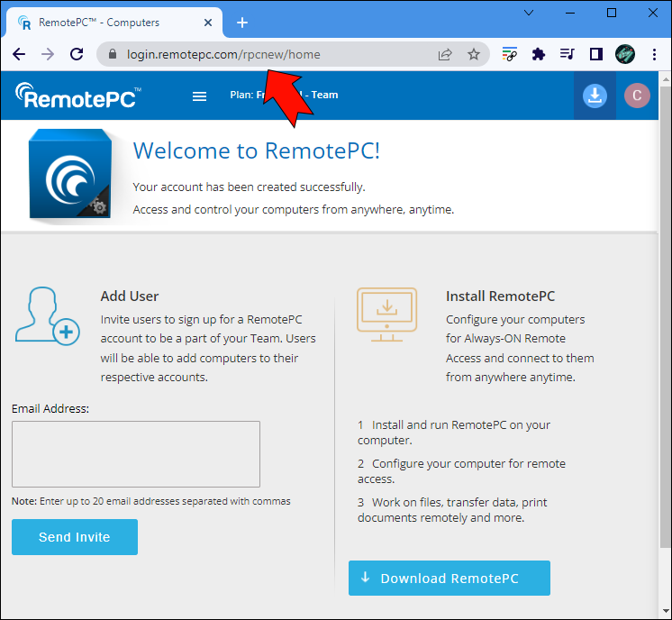Click the Send Invite button
The height and width of the screenshot is (620, 672).
(x=75, y=537)
